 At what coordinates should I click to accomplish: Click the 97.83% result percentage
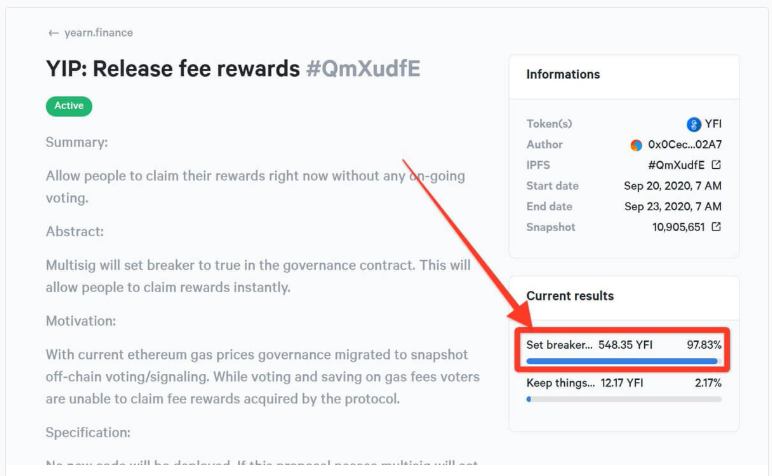(704, 345)
